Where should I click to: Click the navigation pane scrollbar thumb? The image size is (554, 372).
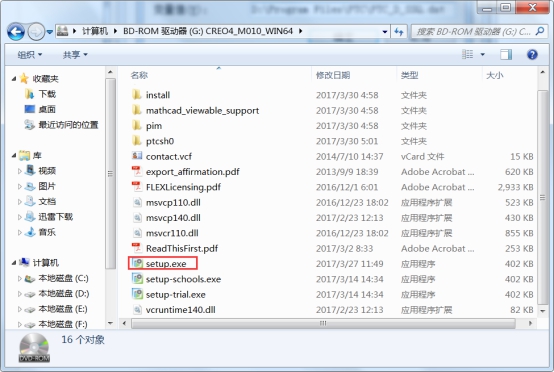pyautogui.click(x=110, y=173)
